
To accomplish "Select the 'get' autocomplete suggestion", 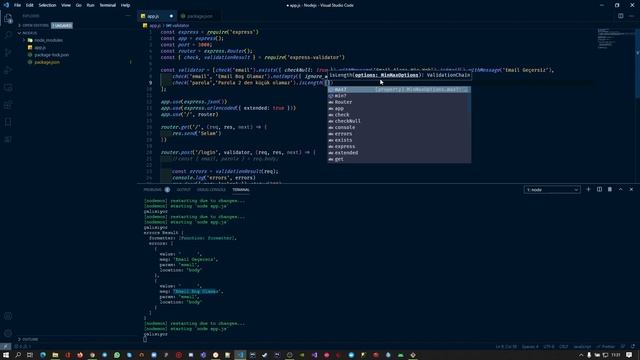I will [399, 159].
